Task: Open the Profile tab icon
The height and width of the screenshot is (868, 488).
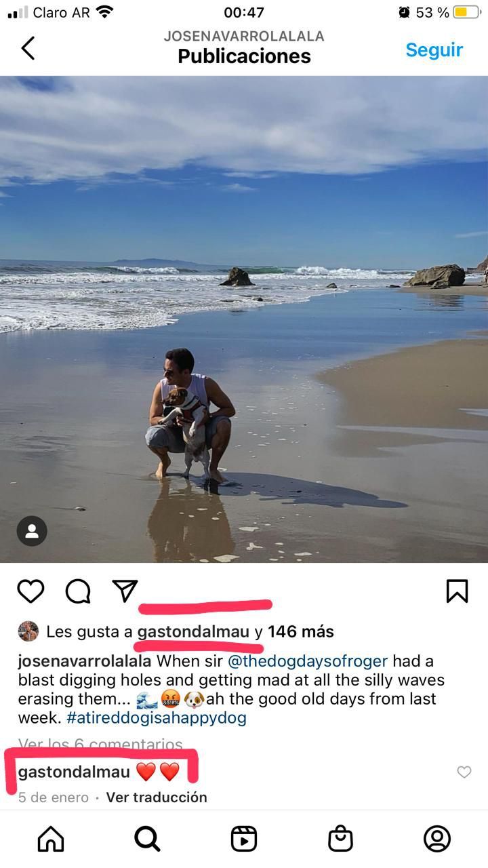Action: tap(437, 839)
